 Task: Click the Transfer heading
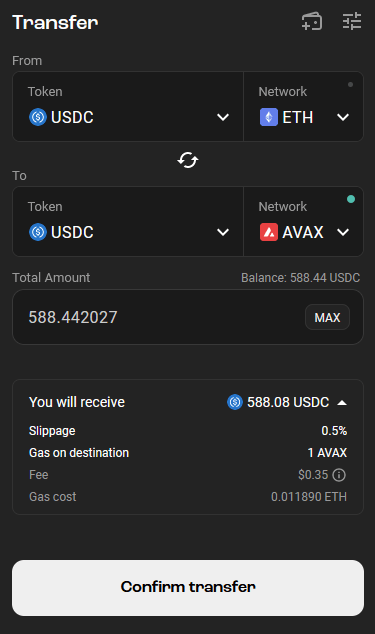(x=55, y=22)
